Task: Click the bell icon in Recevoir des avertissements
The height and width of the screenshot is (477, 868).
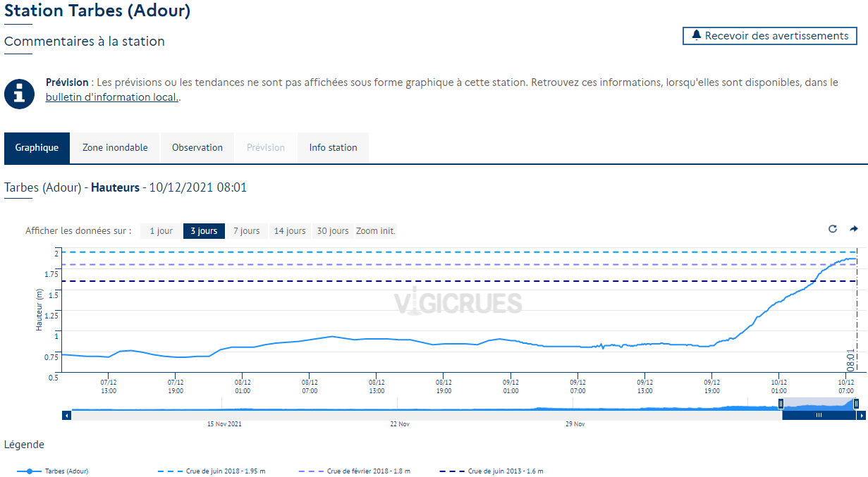Action: pos(697,35)
